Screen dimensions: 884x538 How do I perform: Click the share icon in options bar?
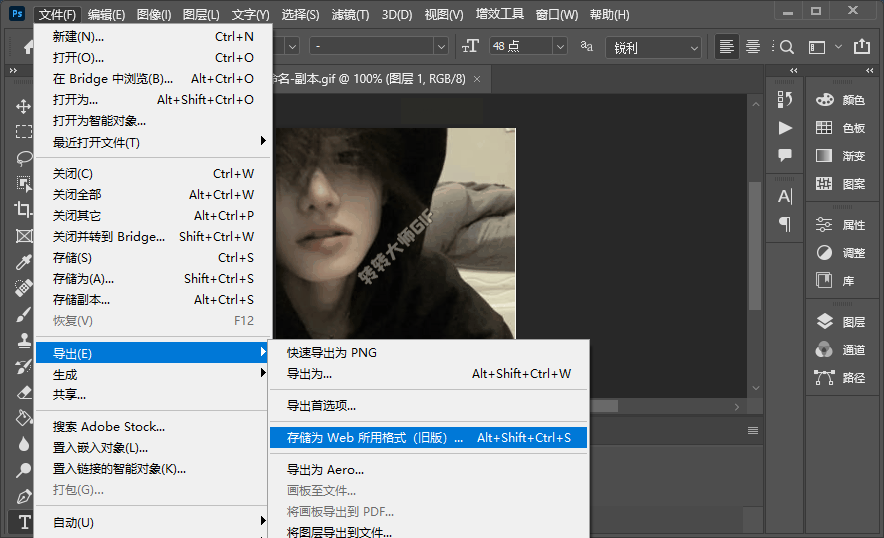pos(861,46)
